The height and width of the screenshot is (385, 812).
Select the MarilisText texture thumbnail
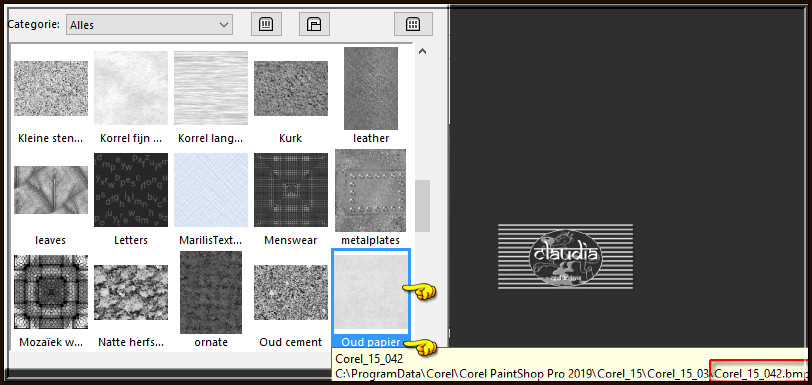(211, 190)
